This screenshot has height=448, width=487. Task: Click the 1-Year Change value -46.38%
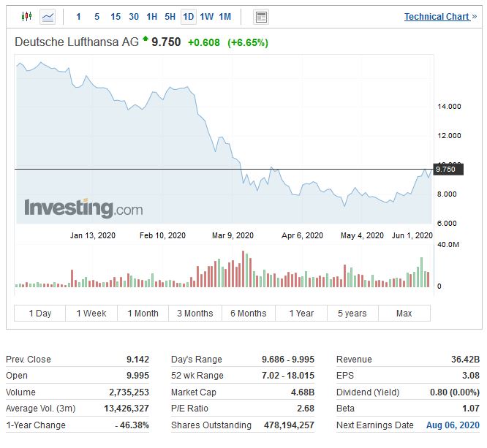coord(132,425)
